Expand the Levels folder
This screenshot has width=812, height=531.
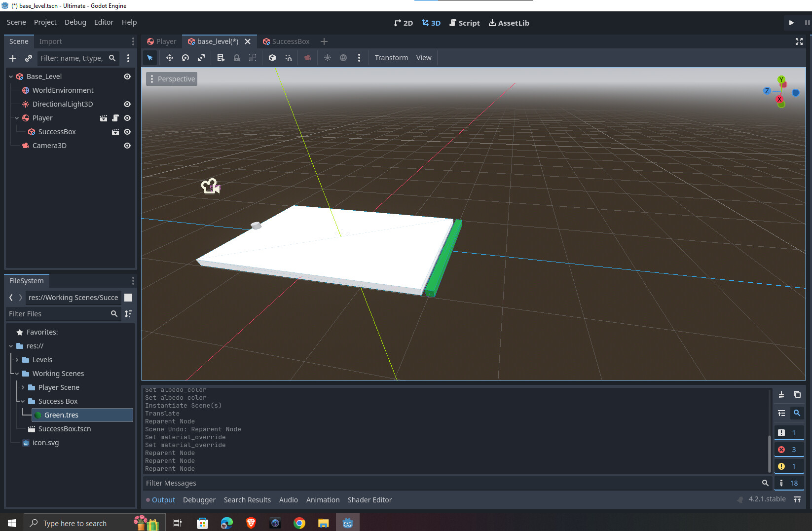tap(17, 360)
